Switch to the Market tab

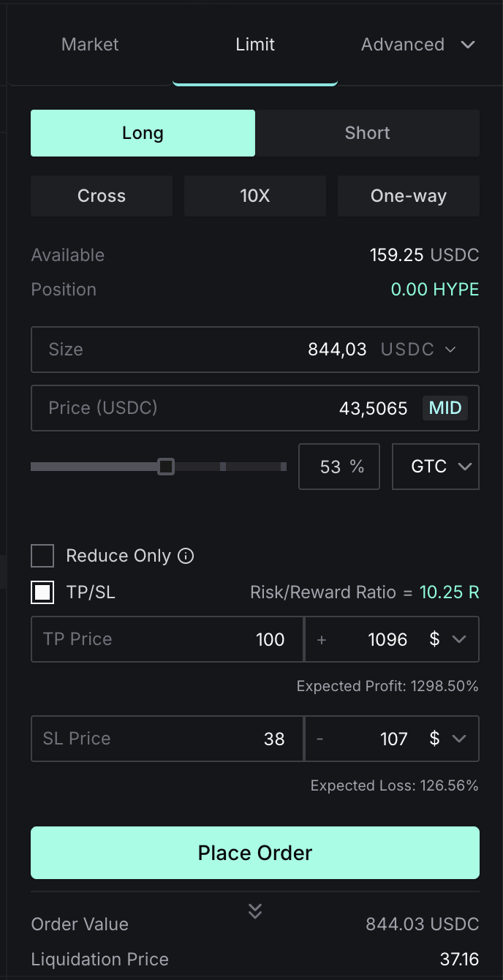coord(89,45)
